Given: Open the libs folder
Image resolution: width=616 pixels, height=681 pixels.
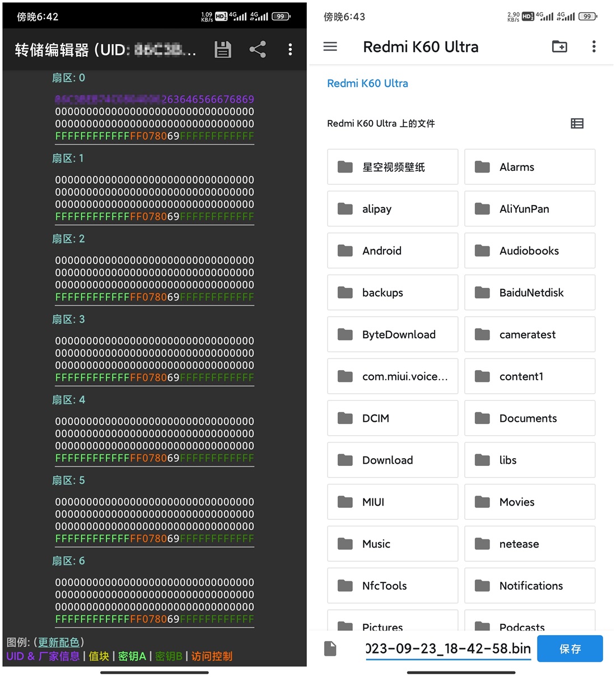Looking at the screenshot, I should 530,460.
